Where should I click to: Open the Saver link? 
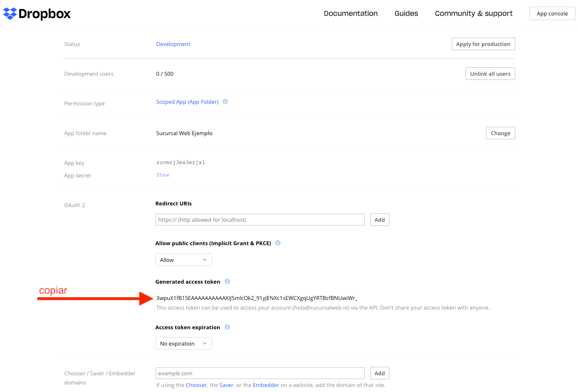pyautogui.click(x=226, y=385)
